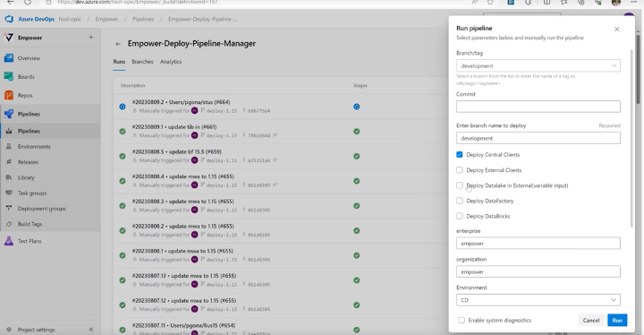Open the Environment dropdown showing CD
Screen dimensions: 644x335
tap(538, 300)
